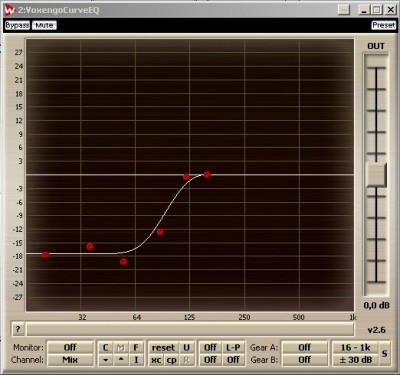Open the Channel Mix selector
400x375 pixels.
tap(70, 360)
